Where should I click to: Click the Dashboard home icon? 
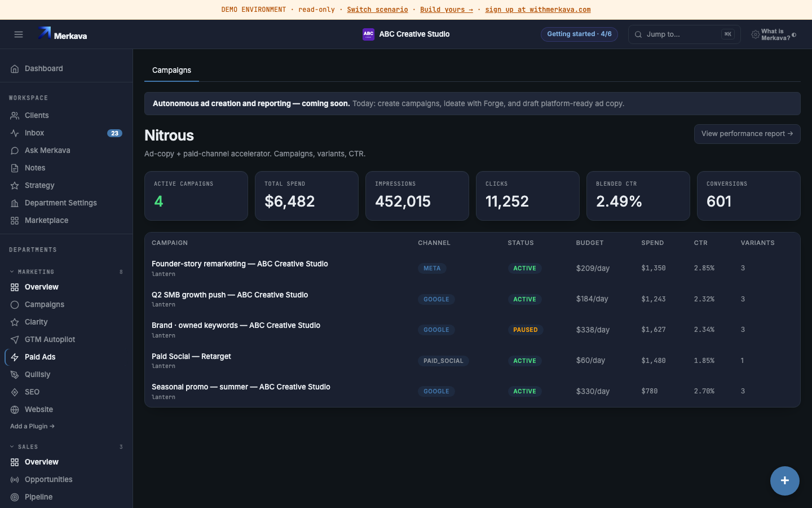15,69
